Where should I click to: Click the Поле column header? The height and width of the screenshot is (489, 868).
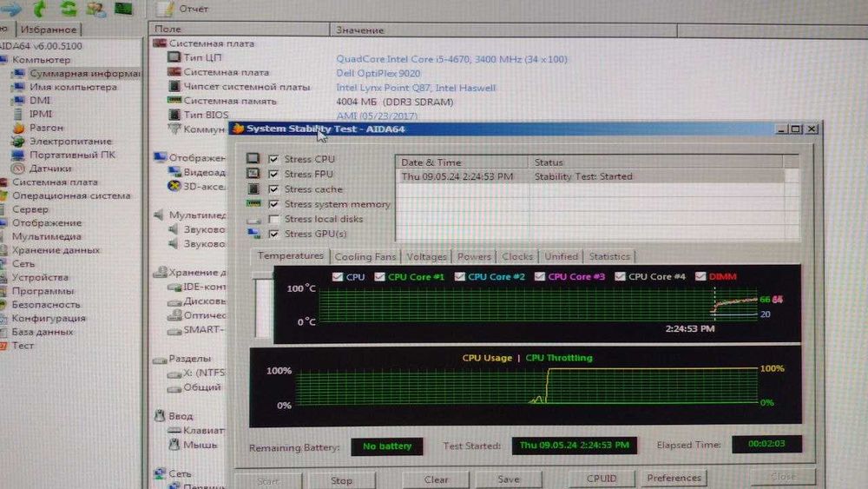pyautogui.click(x=240, y=29)
